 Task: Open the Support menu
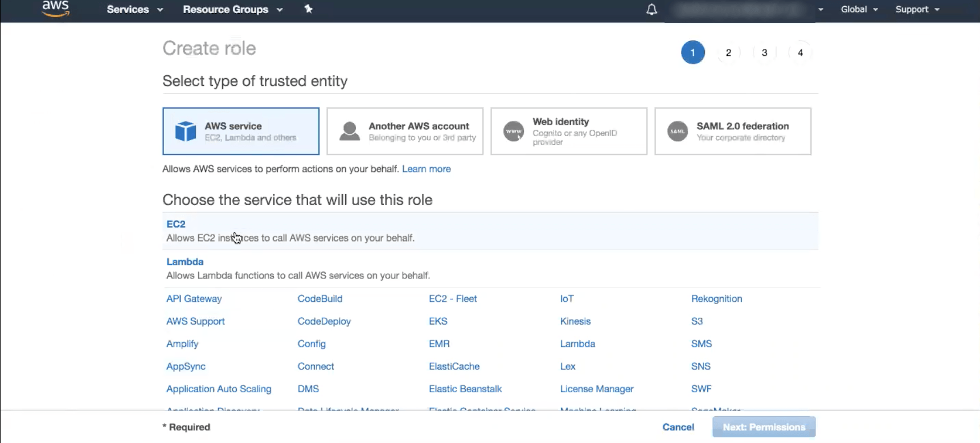click(917, 9)
